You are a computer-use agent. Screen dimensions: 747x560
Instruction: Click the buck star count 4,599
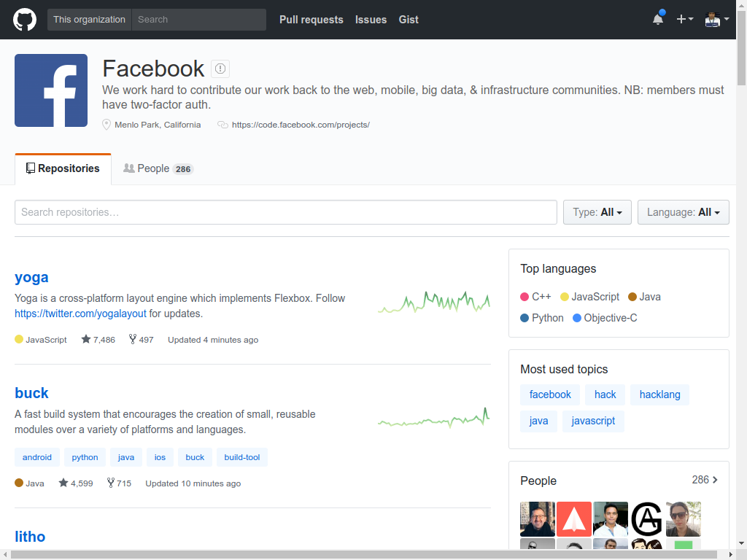pyautogui.click(x=76, y=483)
